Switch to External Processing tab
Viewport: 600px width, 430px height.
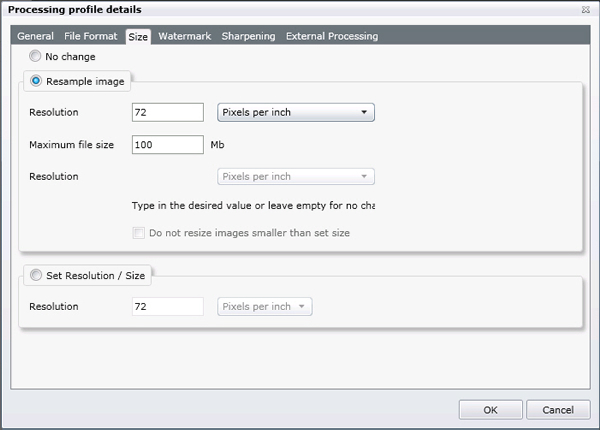[x=331, y=36]
